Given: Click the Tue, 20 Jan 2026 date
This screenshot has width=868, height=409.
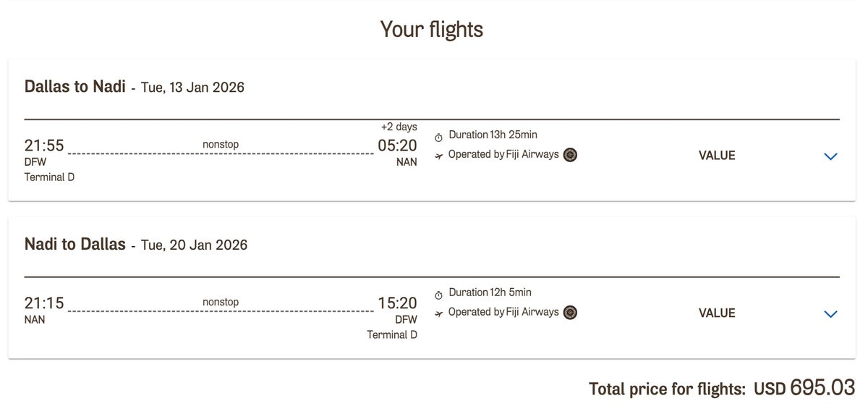Looking at the screenshot, I should click(194, 245).
